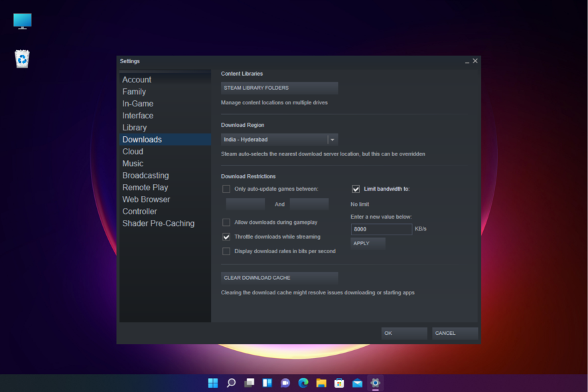Disable the Limit bandwidth to checkbox
The height and width of the screenshot is (392, 588).
click(356, 189)
